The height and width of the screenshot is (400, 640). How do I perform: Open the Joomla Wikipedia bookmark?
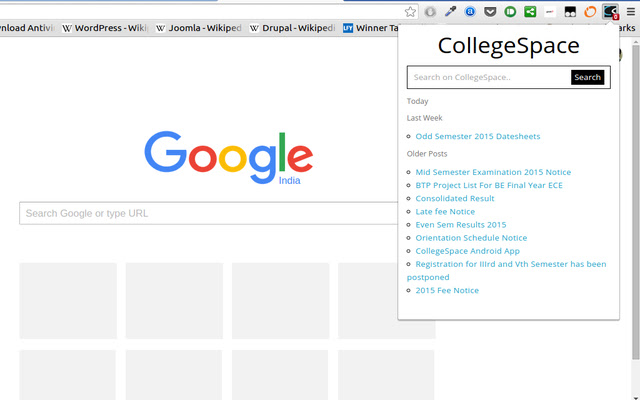pos(199,28)
